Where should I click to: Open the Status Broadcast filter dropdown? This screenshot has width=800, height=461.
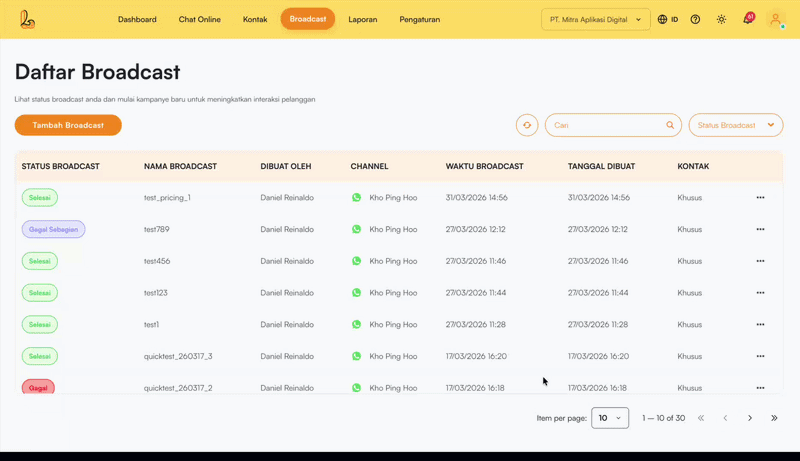(x=735, y=125)
